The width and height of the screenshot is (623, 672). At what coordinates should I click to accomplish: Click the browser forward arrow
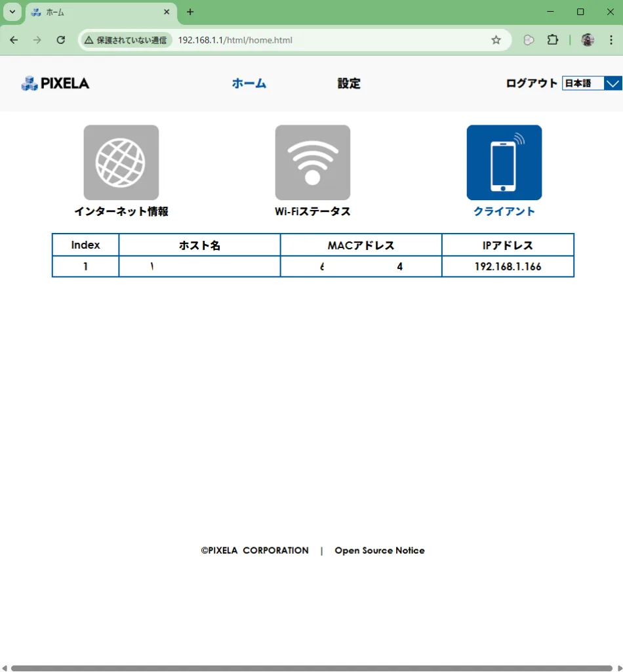pyautogui.click(x=37, y=40)
